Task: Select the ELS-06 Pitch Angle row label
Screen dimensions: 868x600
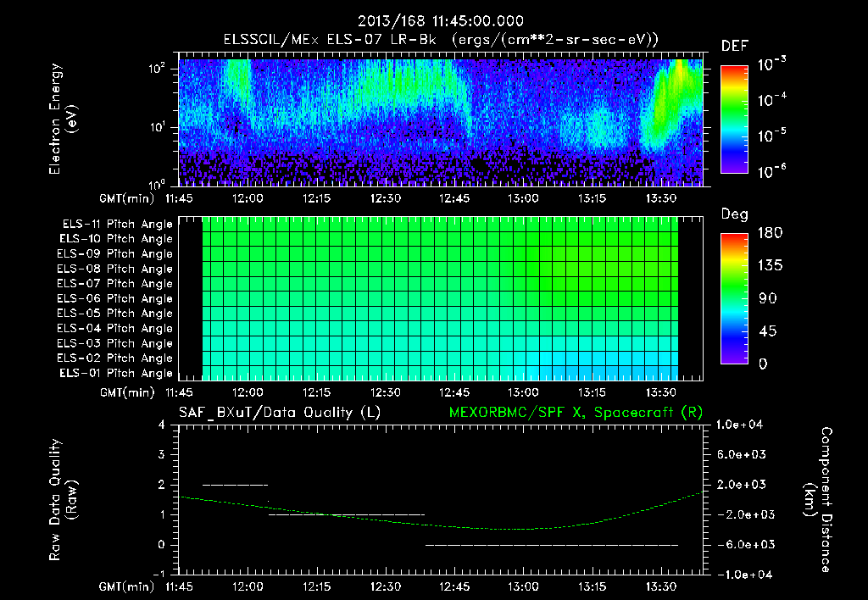Action: 115,299
